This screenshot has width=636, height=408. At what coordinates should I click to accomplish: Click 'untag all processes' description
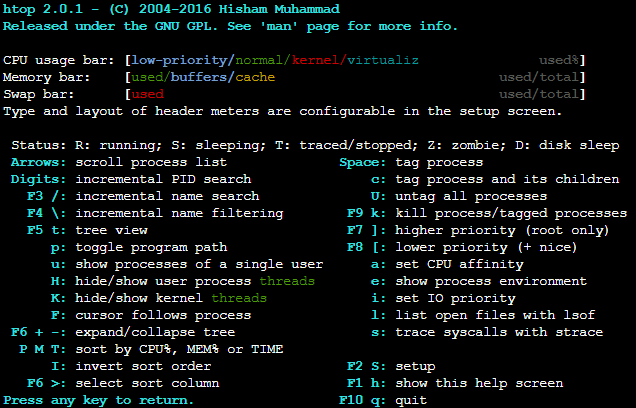click(x=471, y=197)
